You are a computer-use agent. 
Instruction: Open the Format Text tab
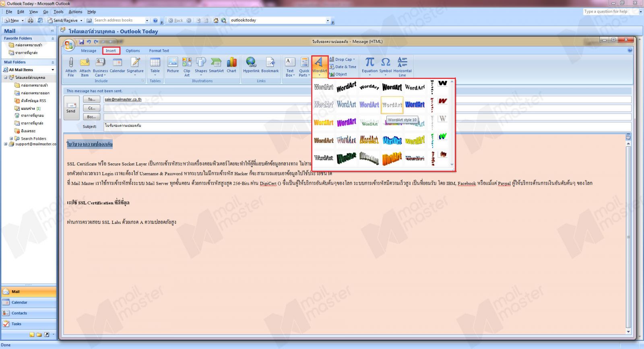(159, 51)
